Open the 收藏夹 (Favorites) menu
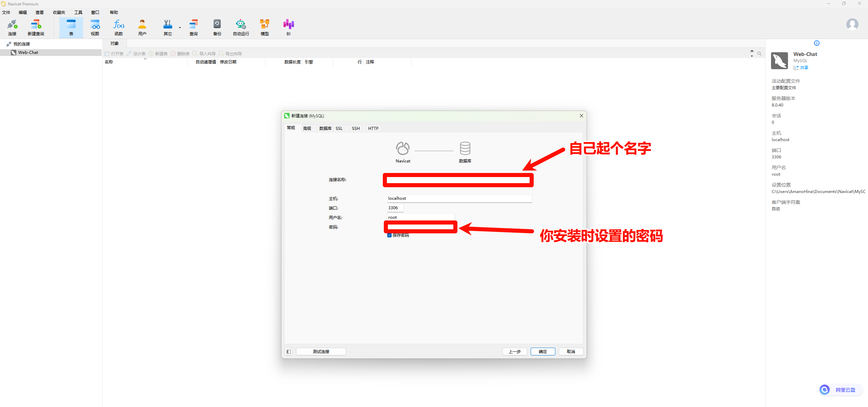868x407 pixels. [59, 12]
